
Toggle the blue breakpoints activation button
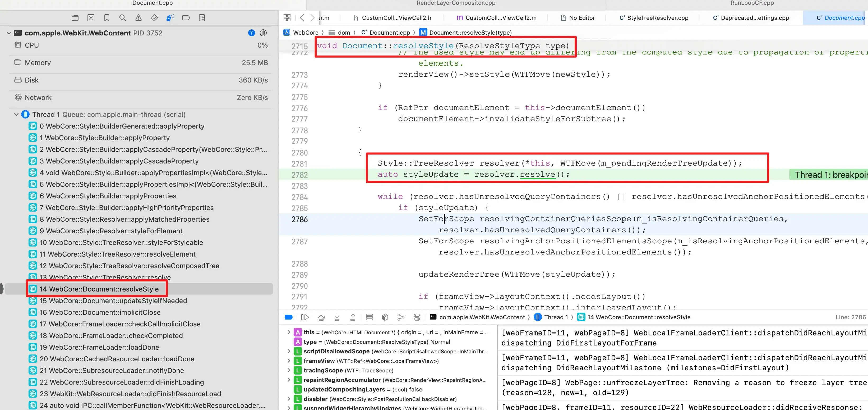pyautogui.click(x=288, y=317)
